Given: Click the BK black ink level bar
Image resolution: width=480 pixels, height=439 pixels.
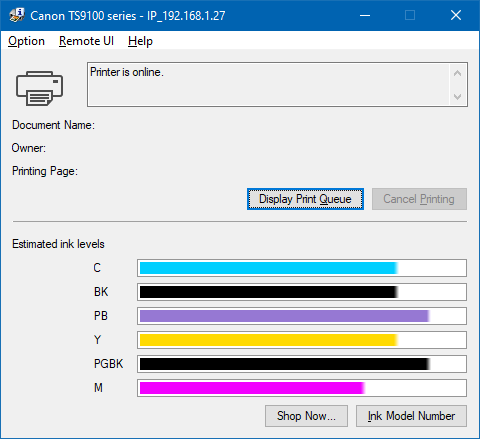Looking at the screenshot, I should pyautogui.click(x=302, y=292).
